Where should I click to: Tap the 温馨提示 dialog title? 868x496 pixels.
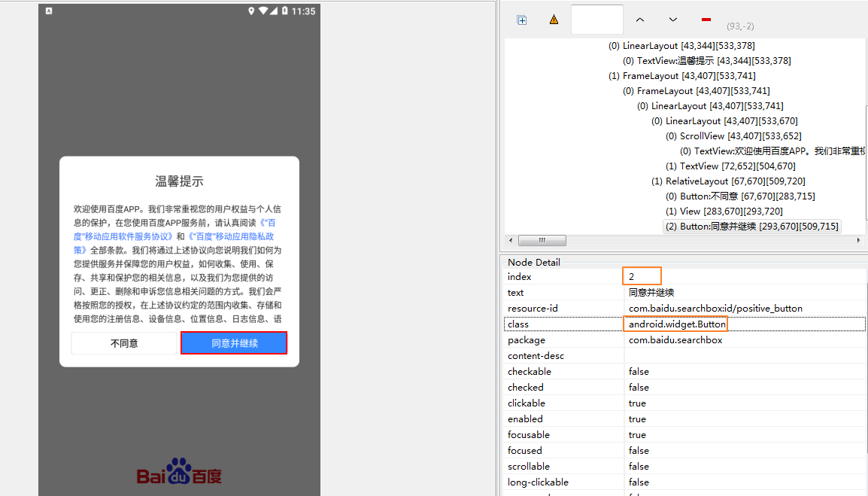click(x=179, y=181)
